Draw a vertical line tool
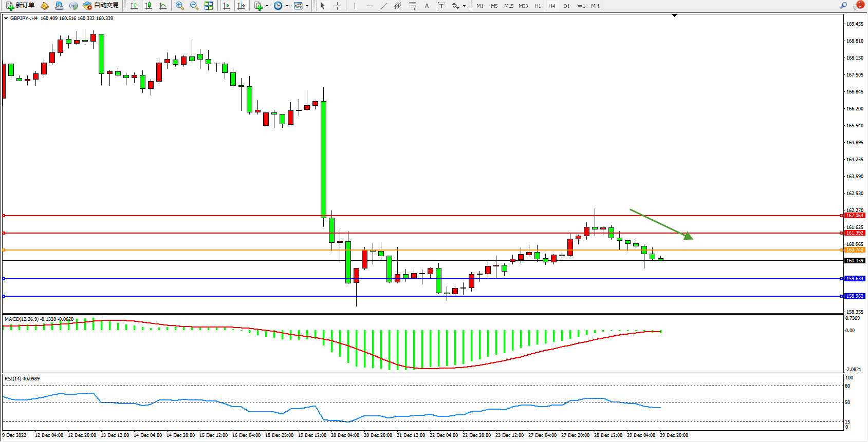This screenshot has height=442, width=868. coord(355,6)
